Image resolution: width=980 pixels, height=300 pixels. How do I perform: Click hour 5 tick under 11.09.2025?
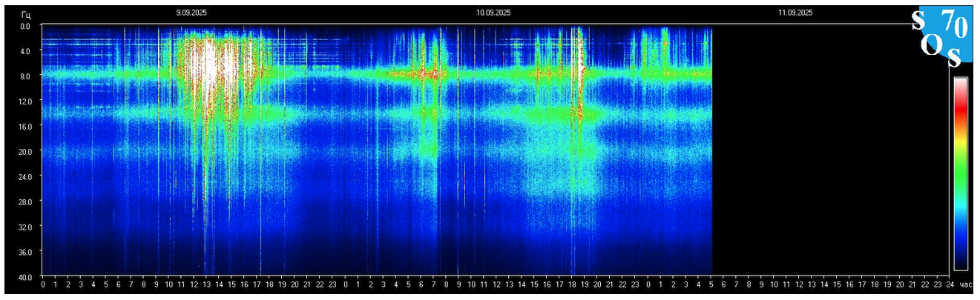pos(711,284)
